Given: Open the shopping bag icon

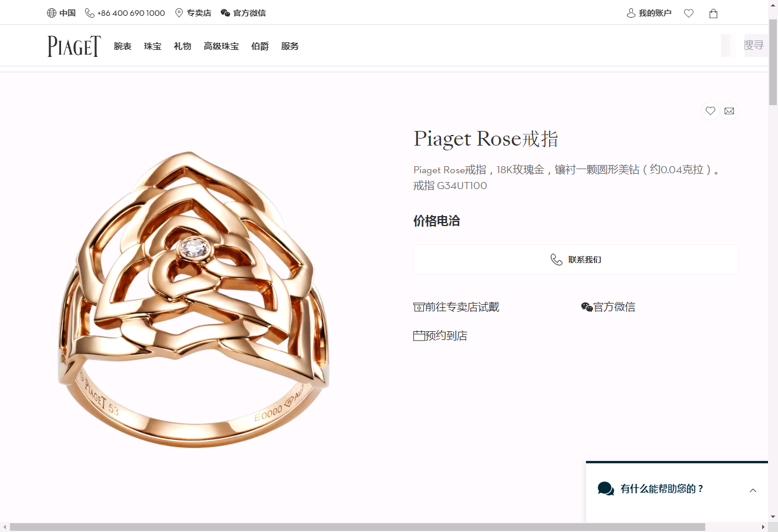Looking at the screenshot, I should [713, 14].
